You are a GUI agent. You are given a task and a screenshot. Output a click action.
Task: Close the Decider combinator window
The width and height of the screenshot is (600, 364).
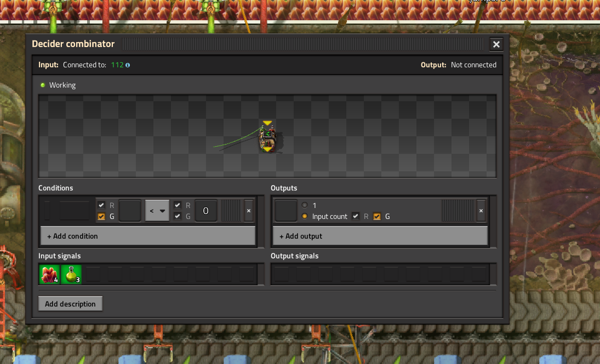coord(496,44)
